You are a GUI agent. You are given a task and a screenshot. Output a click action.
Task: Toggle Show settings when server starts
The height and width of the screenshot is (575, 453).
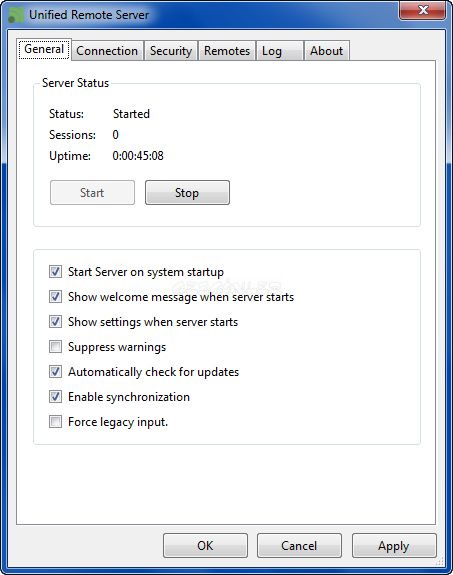point(55,322)
